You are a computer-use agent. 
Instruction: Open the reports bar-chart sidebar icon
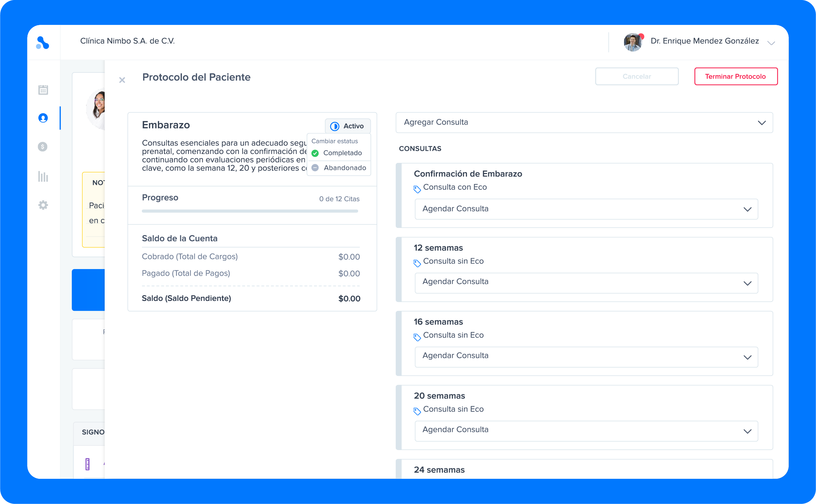pyautogui.click(x=43, y=176)
